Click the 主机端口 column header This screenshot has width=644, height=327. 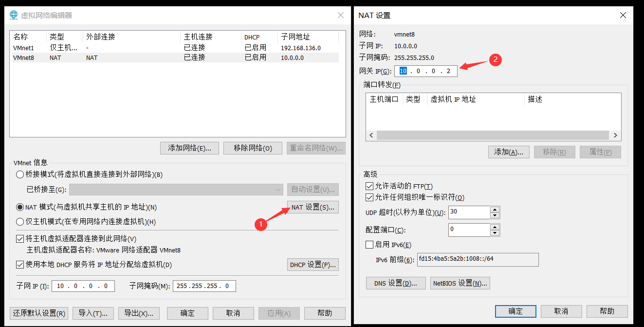(x=385, y=99)
